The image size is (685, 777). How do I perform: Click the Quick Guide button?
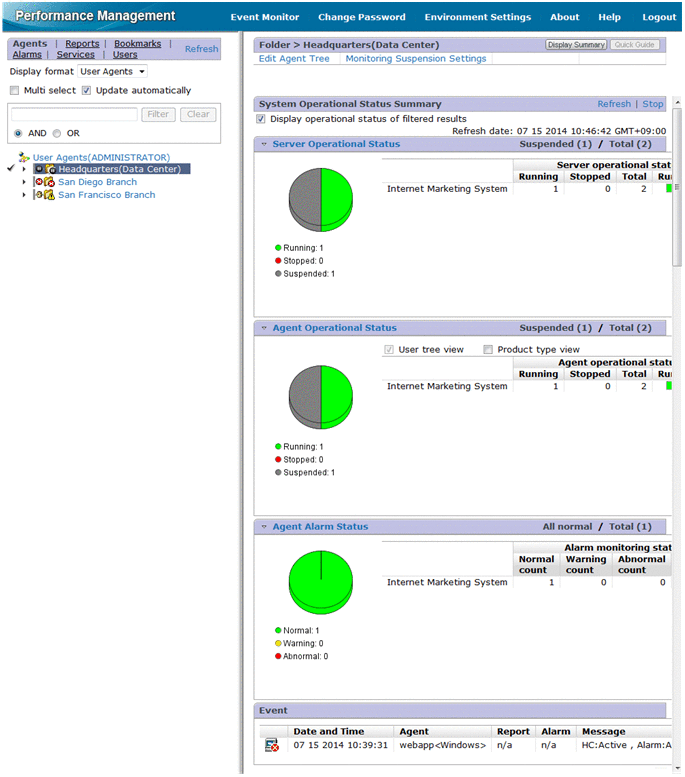click(635, 45)
